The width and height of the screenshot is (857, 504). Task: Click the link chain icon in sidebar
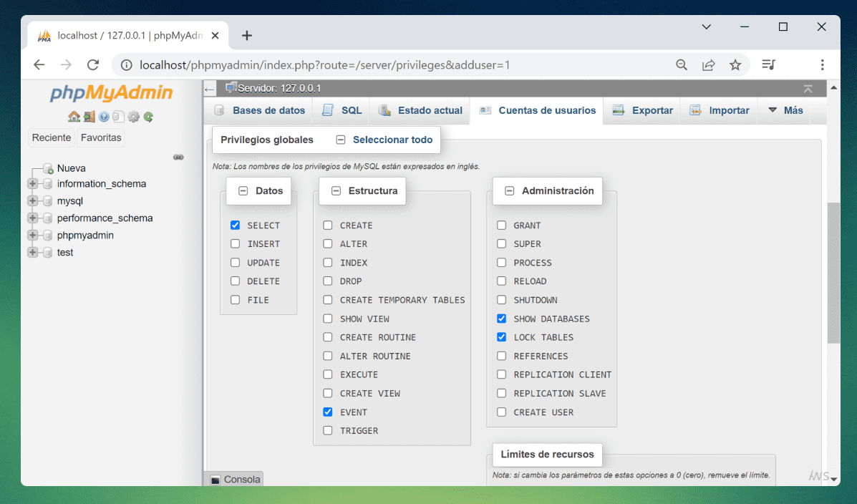[x=178, y=157]
